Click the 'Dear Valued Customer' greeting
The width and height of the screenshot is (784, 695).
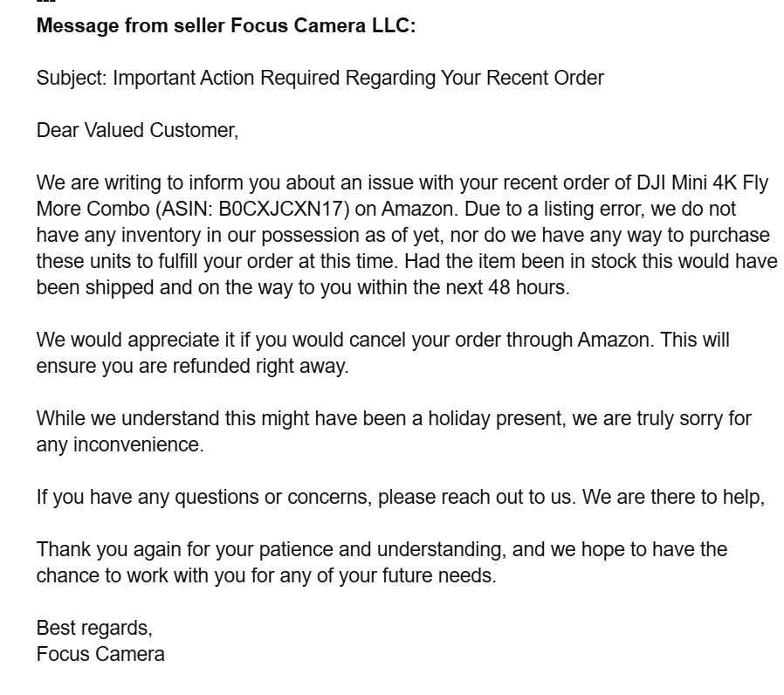coord(137,130)
